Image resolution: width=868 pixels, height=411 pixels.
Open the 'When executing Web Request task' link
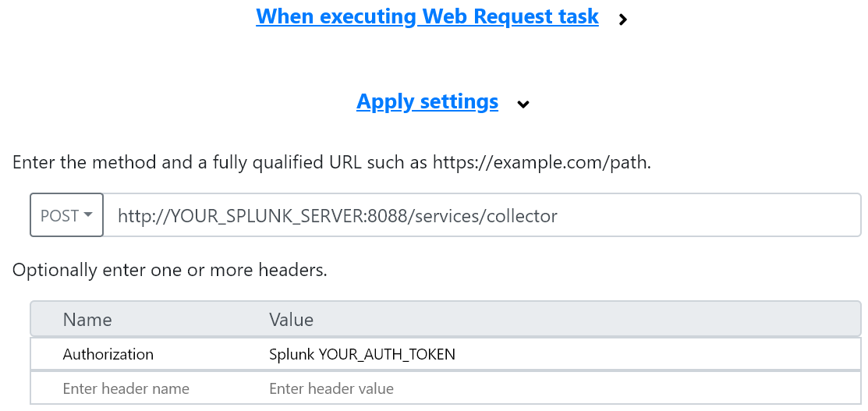coord(427,16)
